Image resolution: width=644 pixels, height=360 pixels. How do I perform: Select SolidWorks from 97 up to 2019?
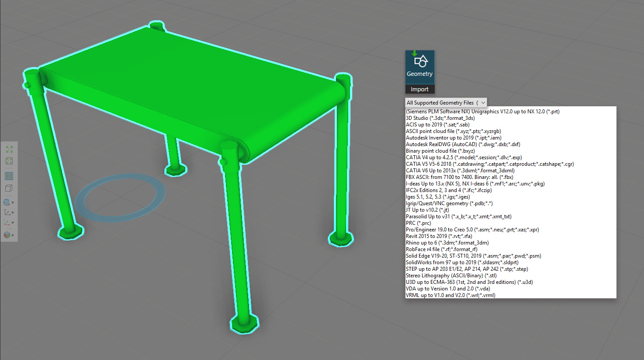point(462,262)
